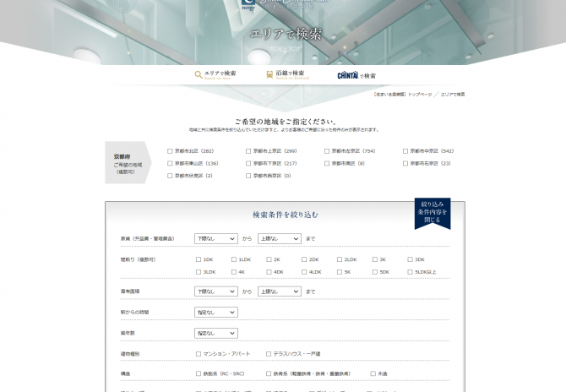Viewport: 566px width, 392px height.
Task: Select マンション・アパート building type
Action: [x=199, y=354]
